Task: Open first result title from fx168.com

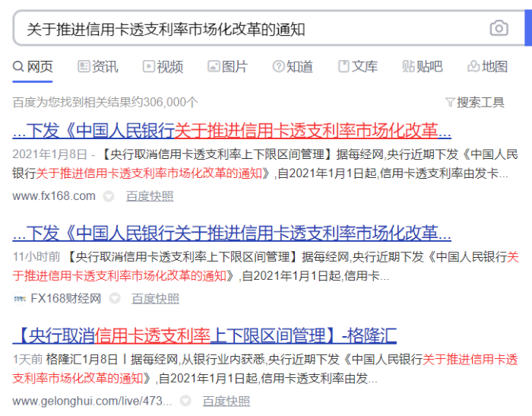Action: [x=232, y=131]
